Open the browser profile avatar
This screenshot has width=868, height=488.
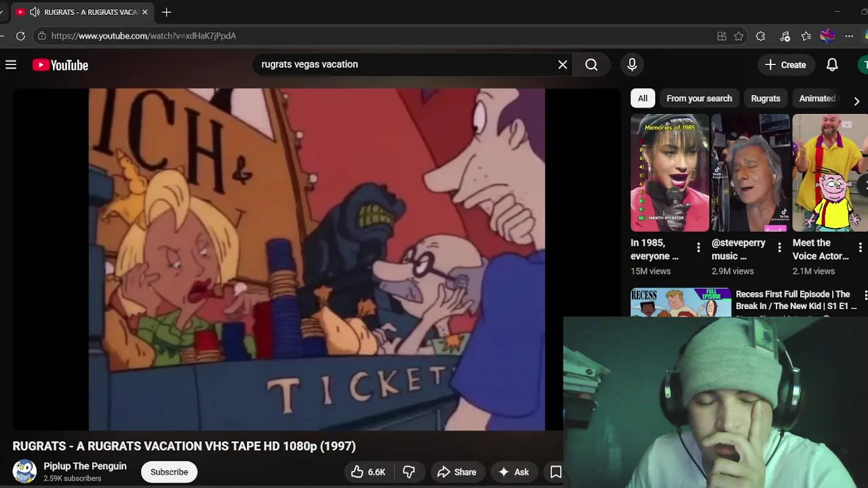point(827,36)
